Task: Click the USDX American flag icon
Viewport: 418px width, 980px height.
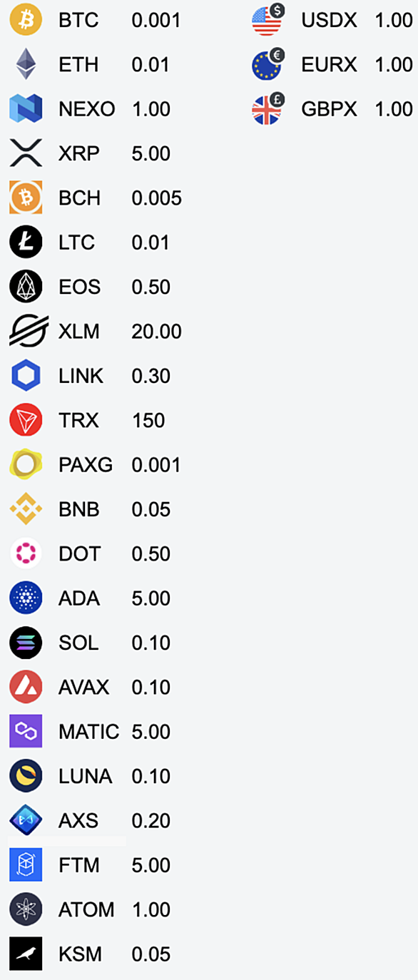Action: [268, 19]
